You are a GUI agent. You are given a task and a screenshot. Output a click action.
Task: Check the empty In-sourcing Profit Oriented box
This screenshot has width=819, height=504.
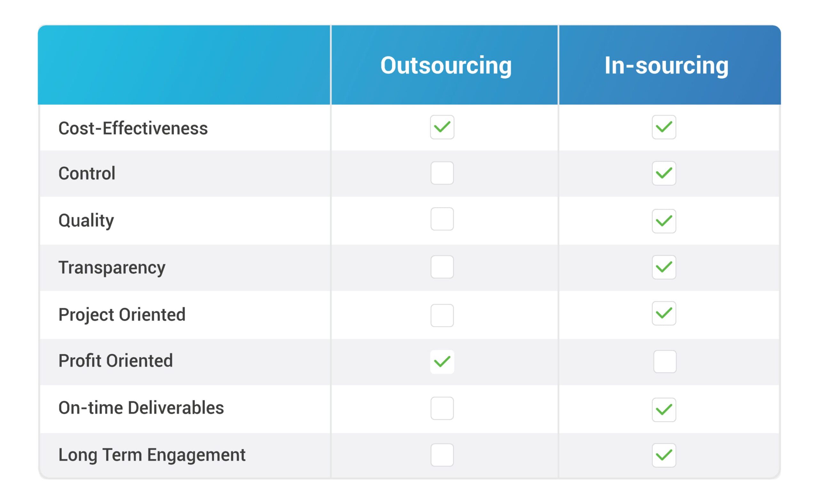(x=664, y=362)
